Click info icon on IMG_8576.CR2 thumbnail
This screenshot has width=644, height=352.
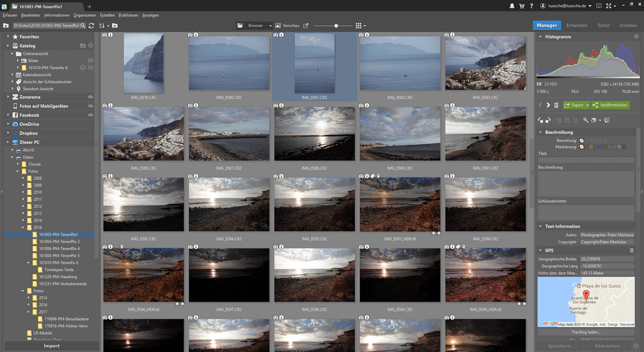click(x=111, y=35)
